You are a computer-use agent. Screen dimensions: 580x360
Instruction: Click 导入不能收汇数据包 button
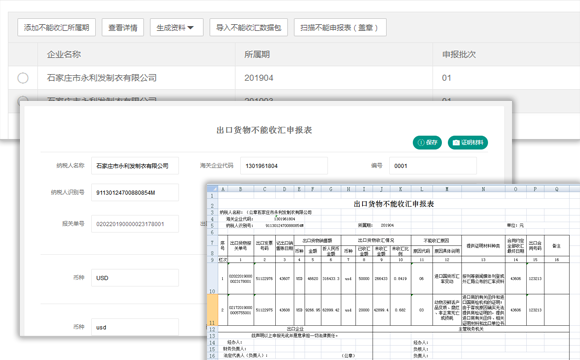coord(249,27)
